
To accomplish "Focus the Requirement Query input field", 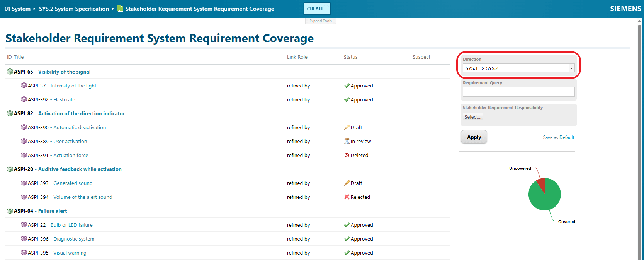I will tap(518, 92).
